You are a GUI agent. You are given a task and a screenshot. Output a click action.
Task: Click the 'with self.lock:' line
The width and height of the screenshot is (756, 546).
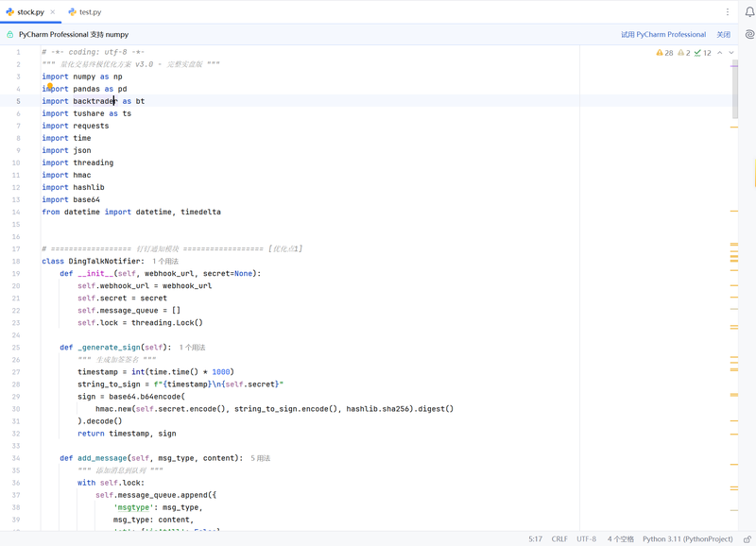point(111,483)
